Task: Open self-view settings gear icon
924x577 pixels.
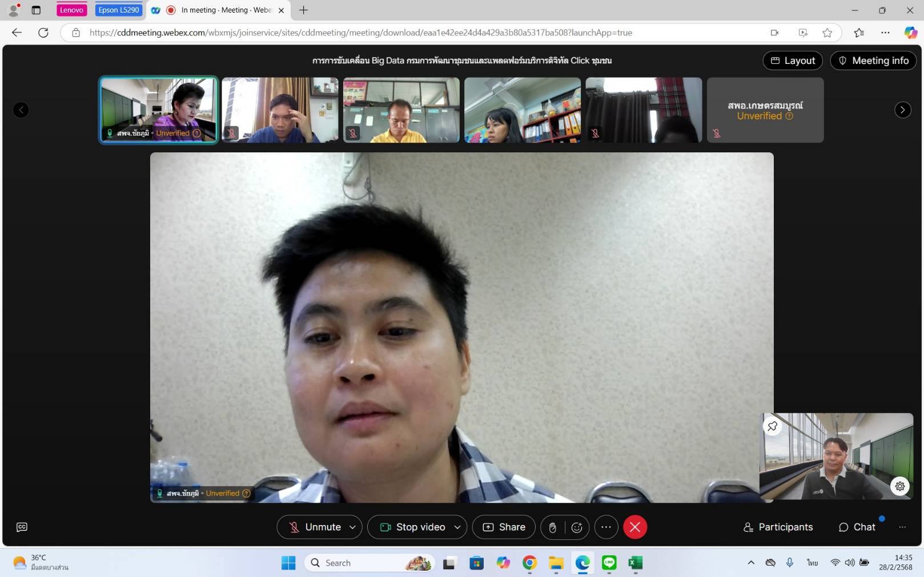Action: coord(899,486)
